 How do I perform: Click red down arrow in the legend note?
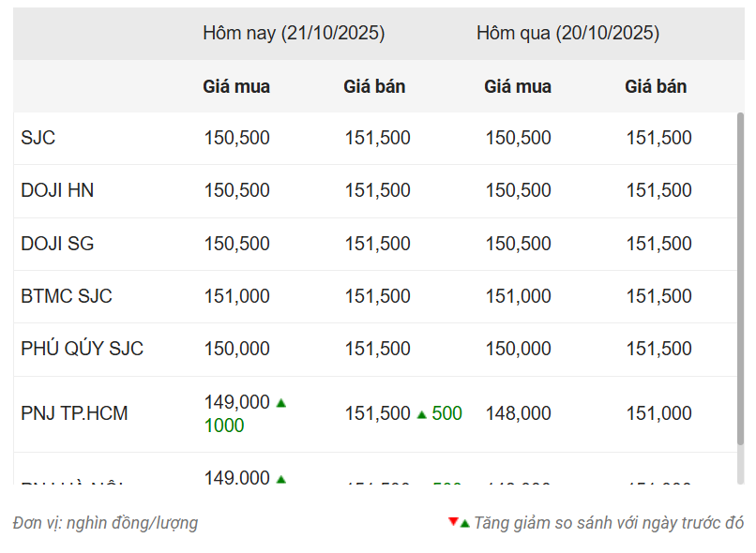click(x=453, y=521)
